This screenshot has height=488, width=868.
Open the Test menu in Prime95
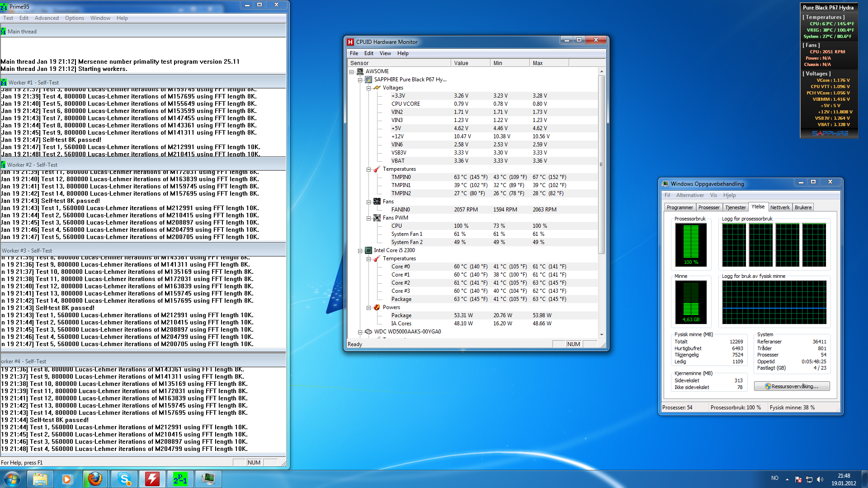coord(8,18)
